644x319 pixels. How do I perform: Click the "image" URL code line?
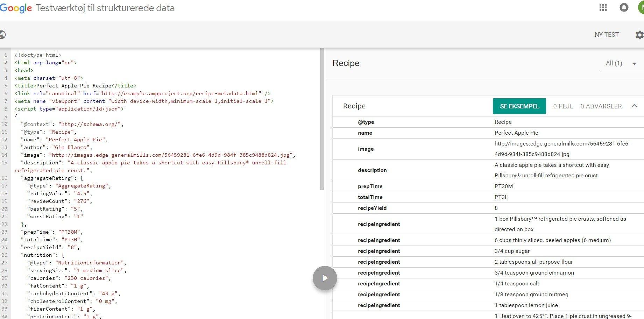[x=158, y=155]
